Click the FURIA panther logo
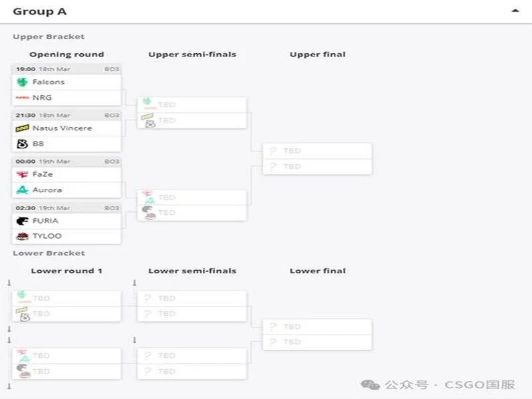Image resolution: width=532 pixels, height=399 pixels. click(22, 221)
